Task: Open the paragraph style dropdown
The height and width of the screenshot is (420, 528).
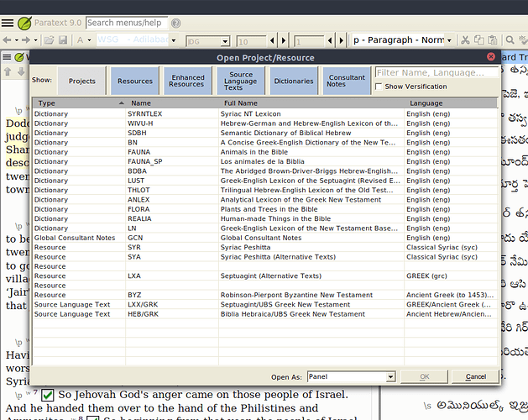Action: (x=450, y=40)
